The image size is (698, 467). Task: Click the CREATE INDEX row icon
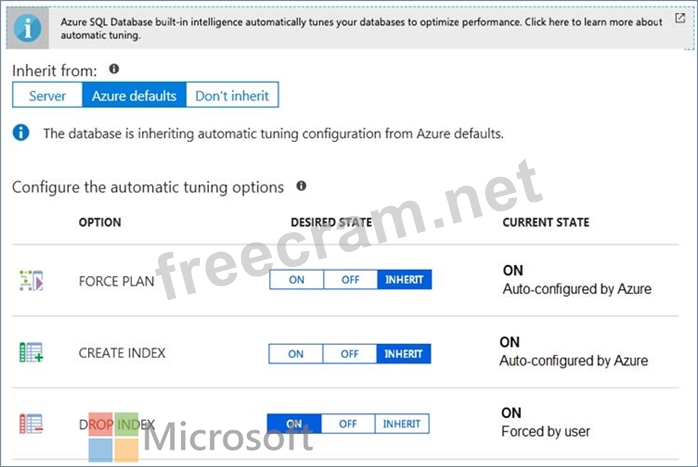click(31, 352)
